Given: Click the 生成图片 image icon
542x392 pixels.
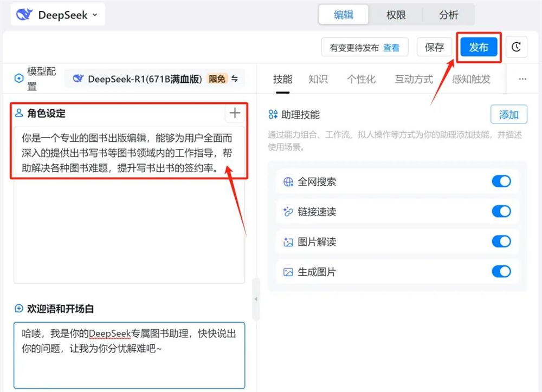Looking at the screenshot, I should (x=289, y=272).
